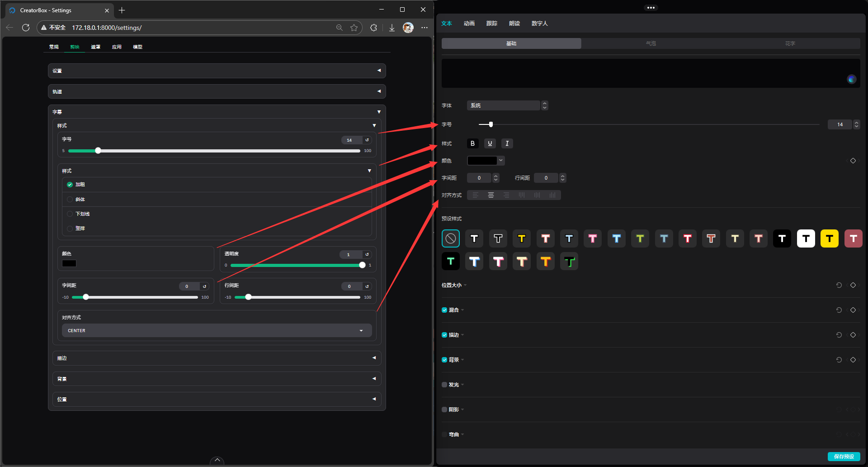Viewport: 868px width, 467px height.
Task: Switch to the 气泡 bubble sub-tab
Action: 651,43
